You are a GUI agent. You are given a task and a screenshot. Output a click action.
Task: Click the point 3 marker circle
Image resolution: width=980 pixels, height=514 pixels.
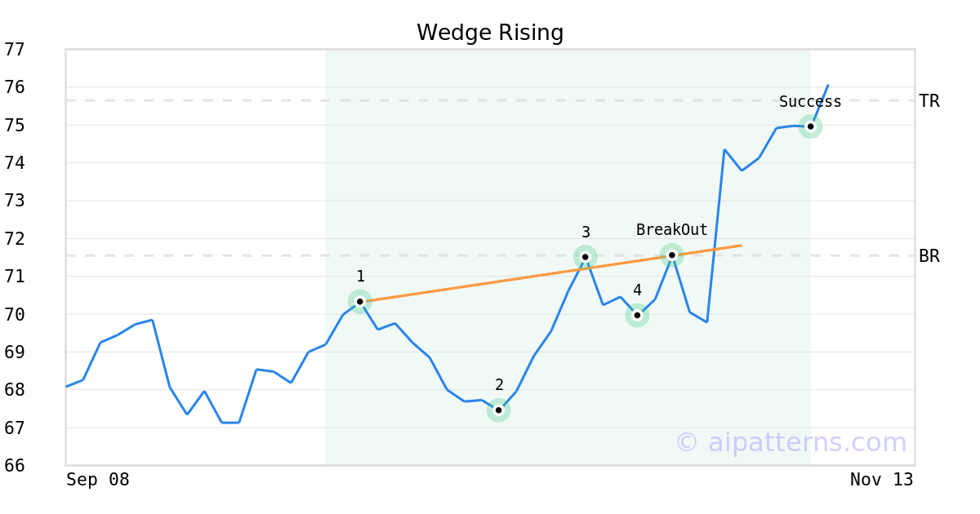click(x=585, y=257)
